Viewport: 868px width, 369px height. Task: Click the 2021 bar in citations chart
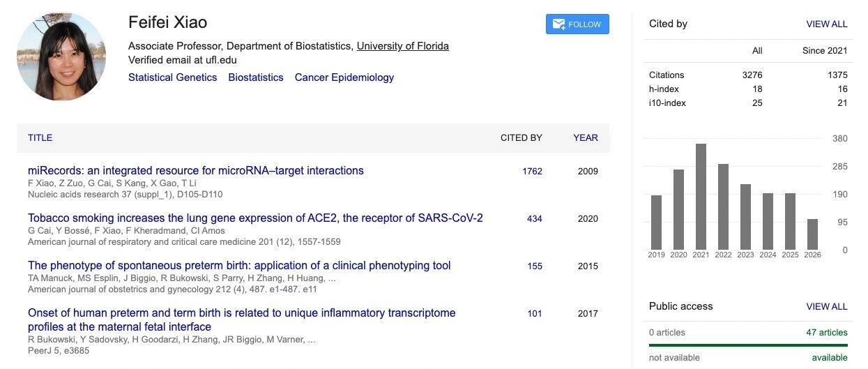tap(701, 197)
